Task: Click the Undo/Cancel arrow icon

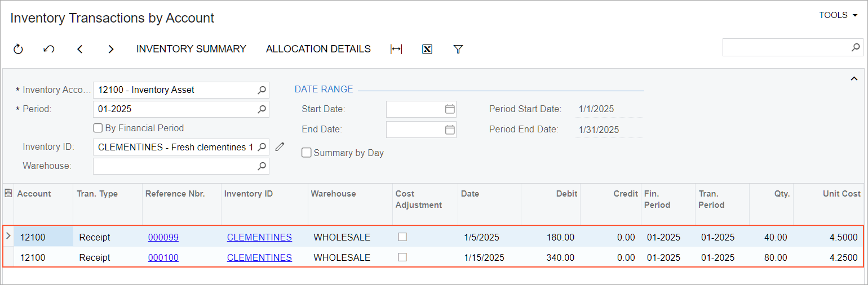Action: pyautogui.click(x=49, y=50)
